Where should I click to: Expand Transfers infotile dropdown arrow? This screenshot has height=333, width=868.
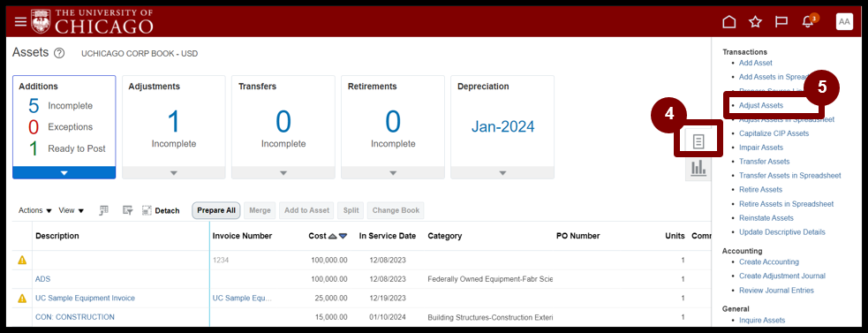(283, 173)
